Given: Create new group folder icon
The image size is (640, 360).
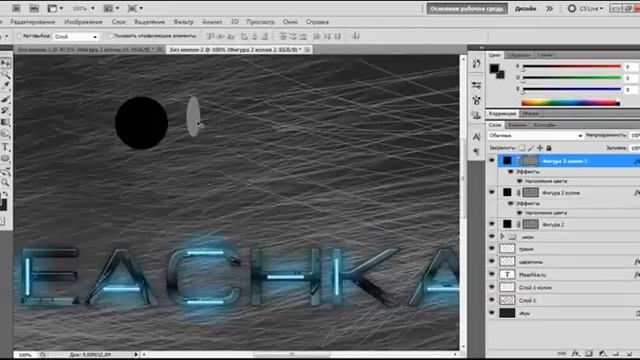Looking at the screenshot, I should tap(616, 353).
